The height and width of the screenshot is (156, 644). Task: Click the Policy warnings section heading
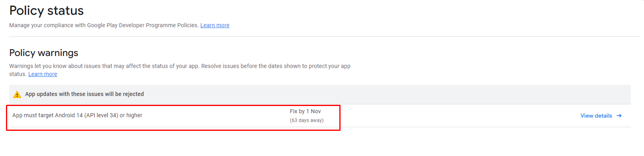[x=44, y=53]
